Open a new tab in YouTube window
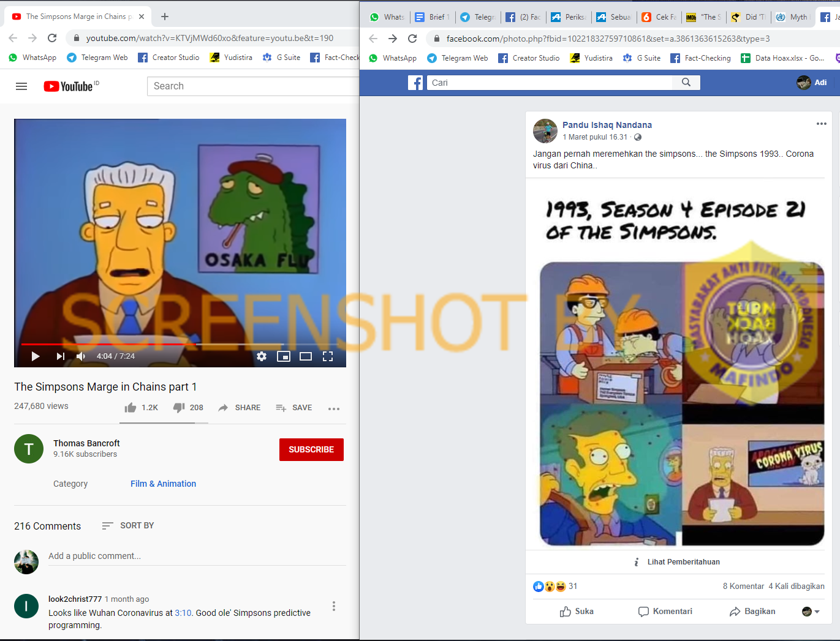This screenshot has width=840, height=641. (x=165, y=17)
